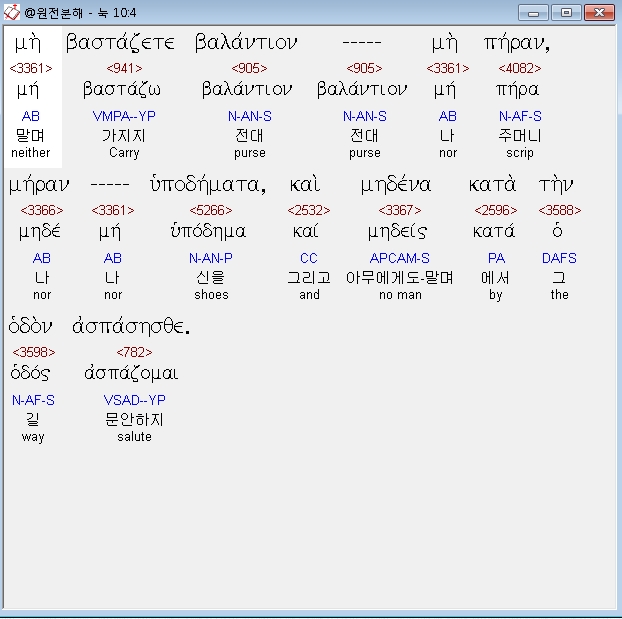
Task: Click the parsing code VSAD--YP
Action: (x=134, y=400)
